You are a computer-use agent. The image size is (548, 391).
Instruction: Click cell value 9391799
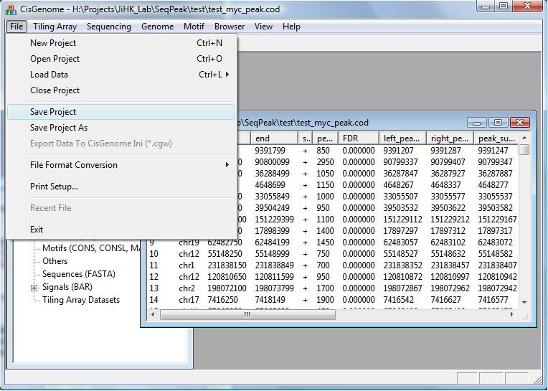[270, 151]
